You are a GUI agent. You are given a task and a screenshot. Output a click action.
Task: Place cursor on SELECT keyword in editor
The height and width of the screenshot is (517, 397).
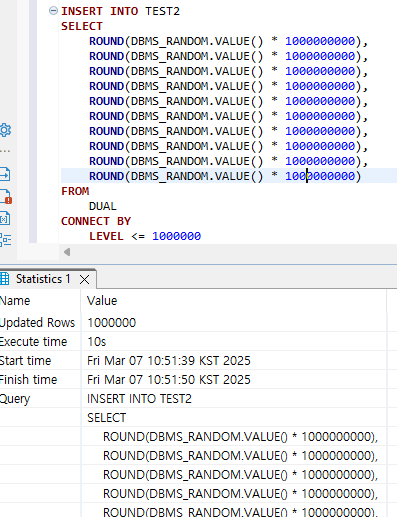click(x=82, y=26)
